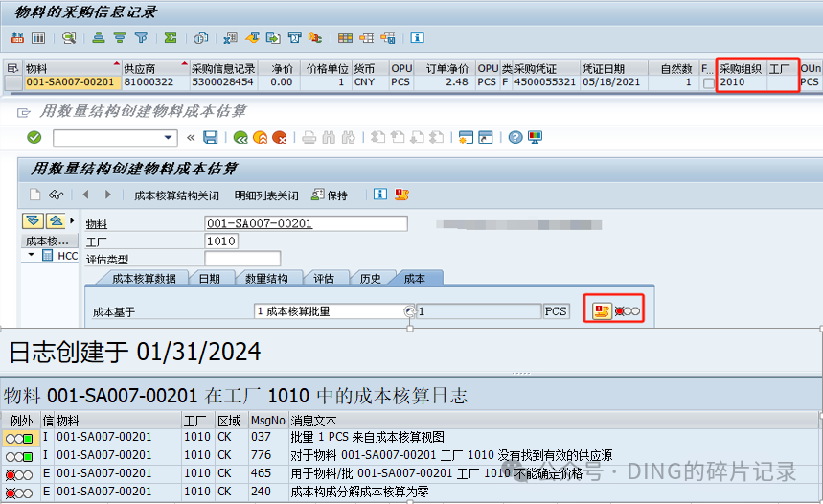This screenshot has height=504, width=823.
Task: Click the Display/Change glasses icon
Action: click(x=57, y=195)
